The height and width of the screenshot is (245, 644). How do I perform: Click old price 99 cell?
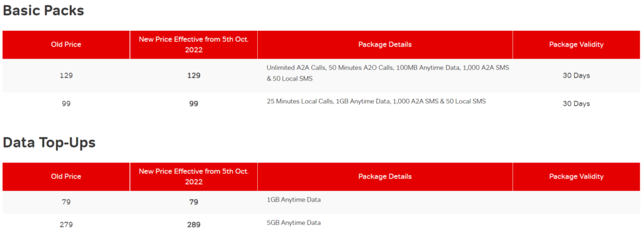[x=66, y=103]
